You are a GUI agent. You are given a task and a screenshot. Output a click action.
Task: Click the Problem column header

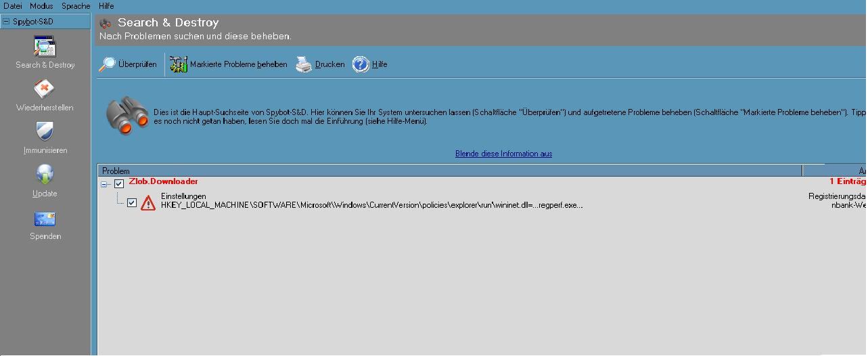pyautogui.click(x=450, y=171)
